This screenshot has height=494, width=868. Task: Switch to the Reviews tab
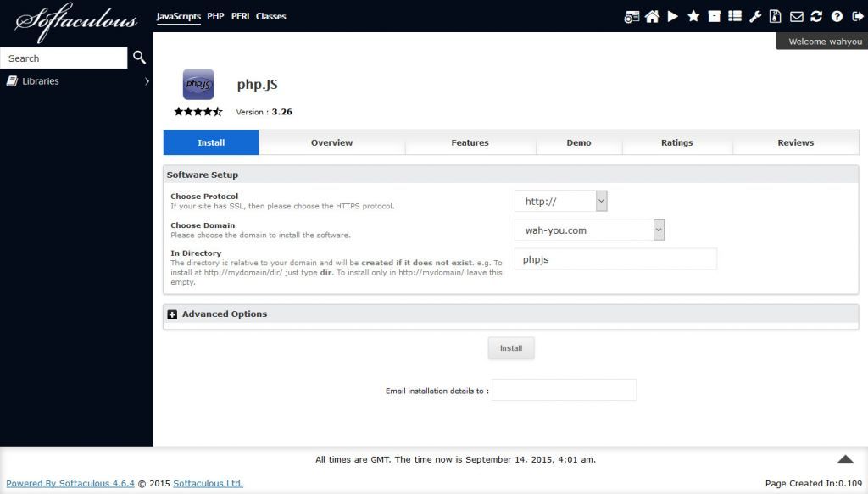(x=795, y=142)
